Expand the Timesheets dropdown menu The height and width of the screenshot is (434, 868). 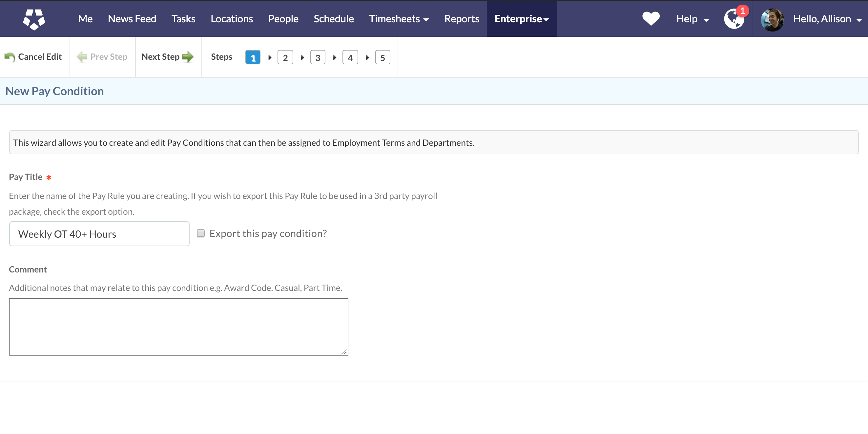click(399, 19)
